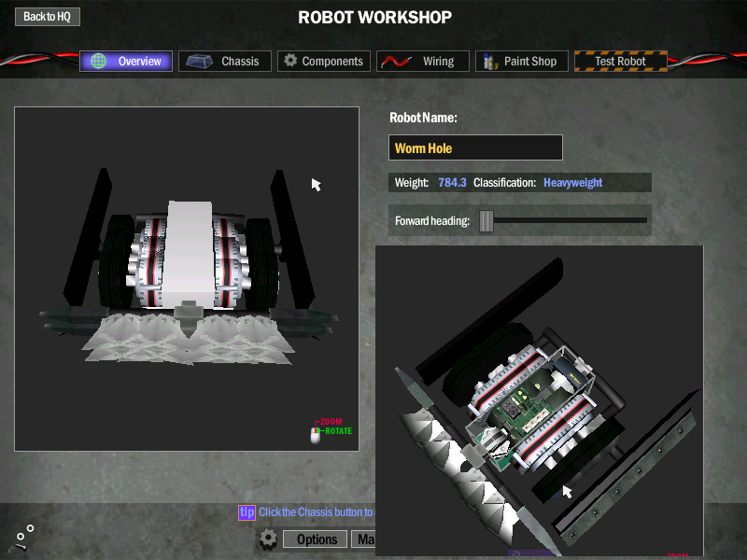
Task: Edit the Robot Name field
Action: (x=475, y=147)
